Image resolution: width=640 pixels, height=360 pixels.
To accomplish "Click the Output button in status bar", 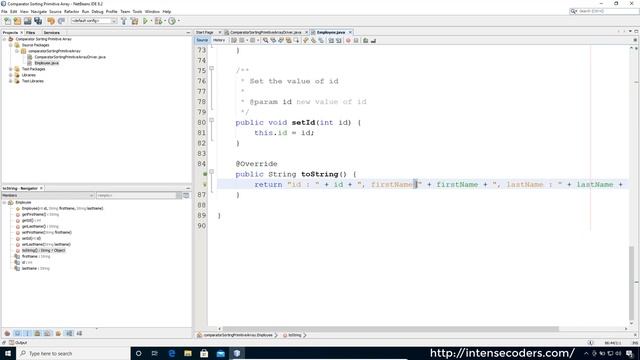I will coord(18,342).
